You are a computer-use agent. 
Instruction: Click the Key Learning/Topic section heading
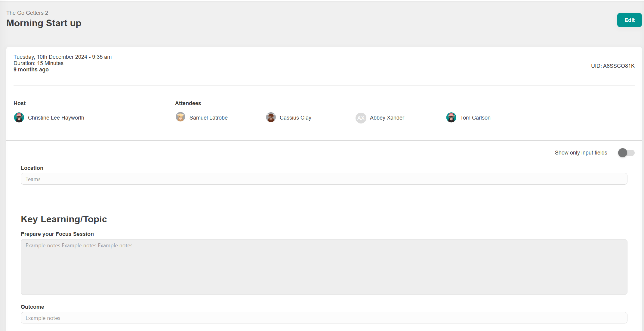click(x=64, y=219)
